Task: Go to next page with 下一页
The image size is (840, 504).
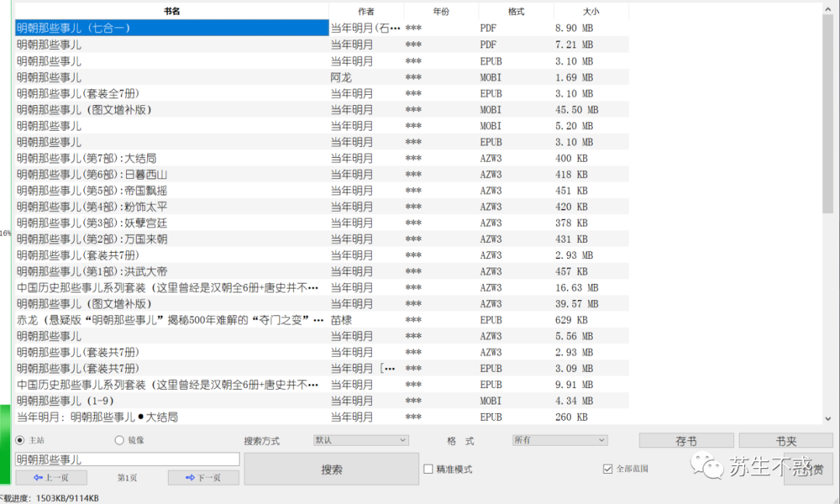Action: click(x=204, y=478)
